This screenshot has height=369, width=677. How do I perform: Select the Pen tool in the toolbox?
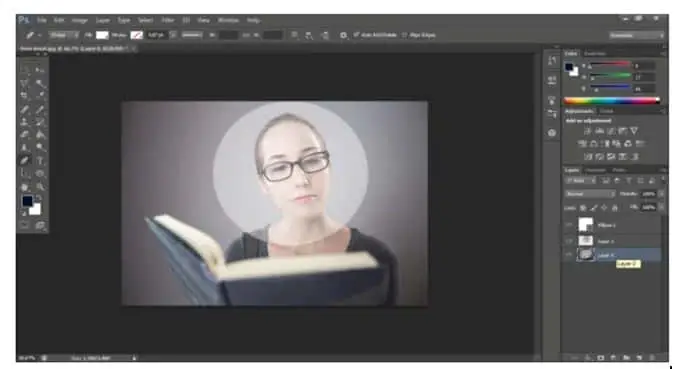(x=25, y=161)
